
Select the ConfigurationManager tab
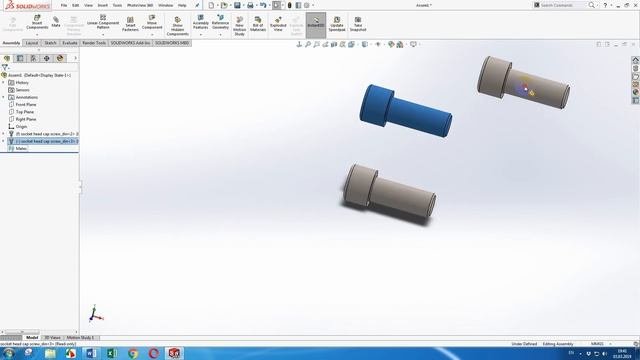pos(33,58)
